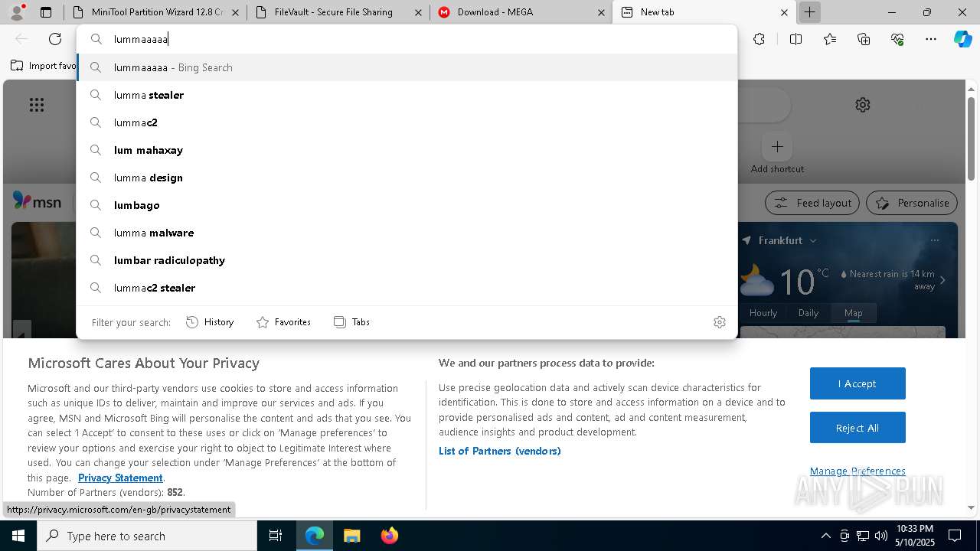Open Browser essentials heart icon
The width and height of the screenshot is (980, 551).
897,39
